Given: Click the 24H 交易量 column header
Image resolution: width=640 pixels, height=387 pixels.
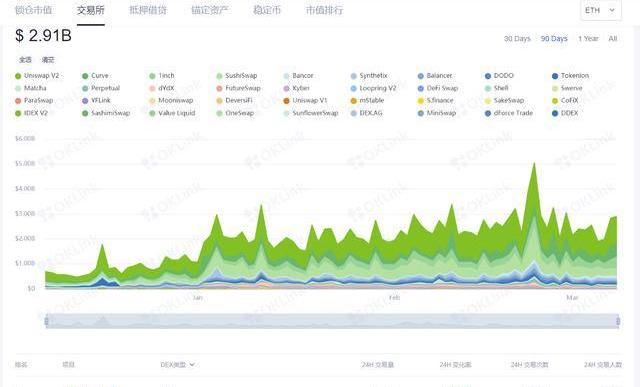Looking at the screenshot, I should click(378, 364).
